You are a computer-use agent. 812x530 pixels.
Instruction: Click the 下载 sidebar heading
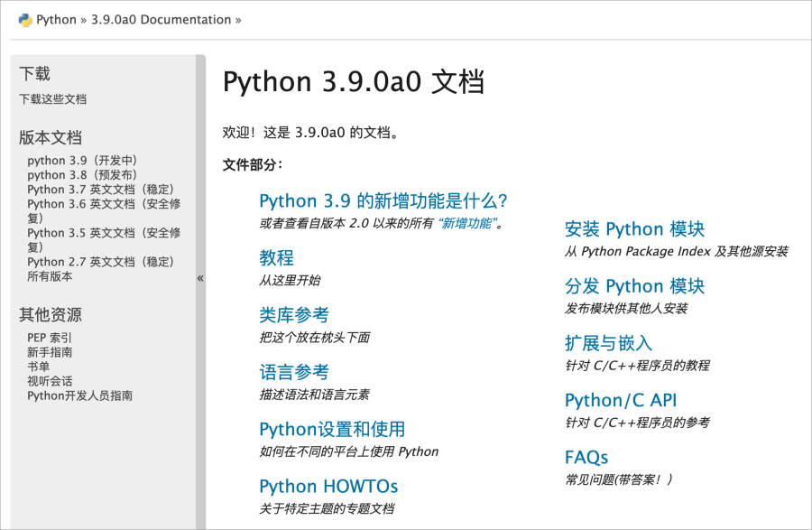click(x=34, y=73)
